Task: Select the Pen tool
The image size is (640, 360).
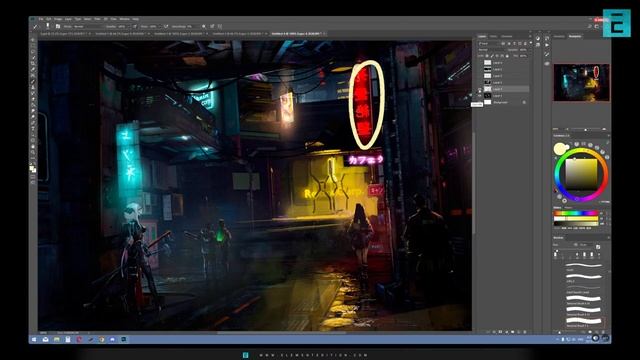Action: pos(33,123)
